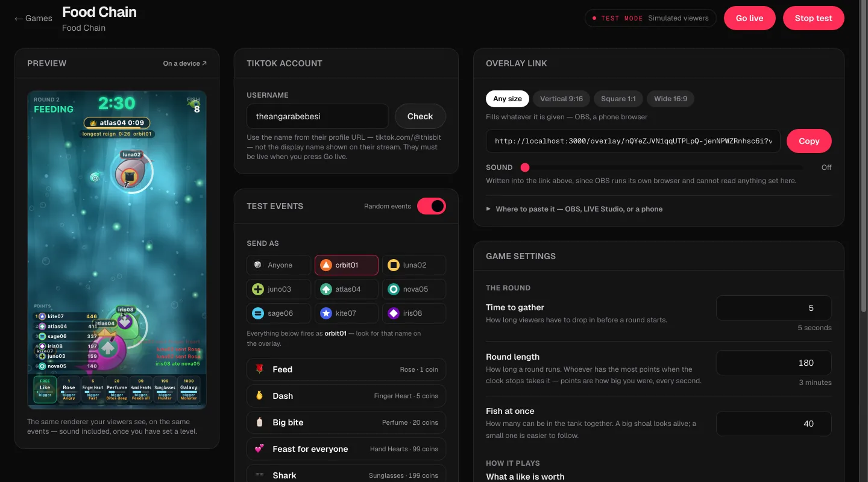Click the TikTok username input field
Screen dimensions: 868x482
click(x=318, y=116)
